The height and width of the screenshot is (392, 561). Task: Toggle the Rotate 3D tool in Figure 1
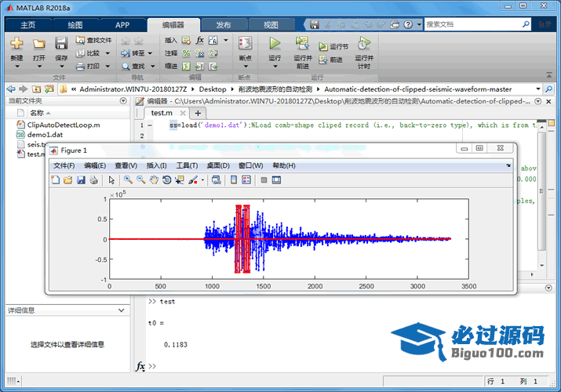(x=166, y=180)
